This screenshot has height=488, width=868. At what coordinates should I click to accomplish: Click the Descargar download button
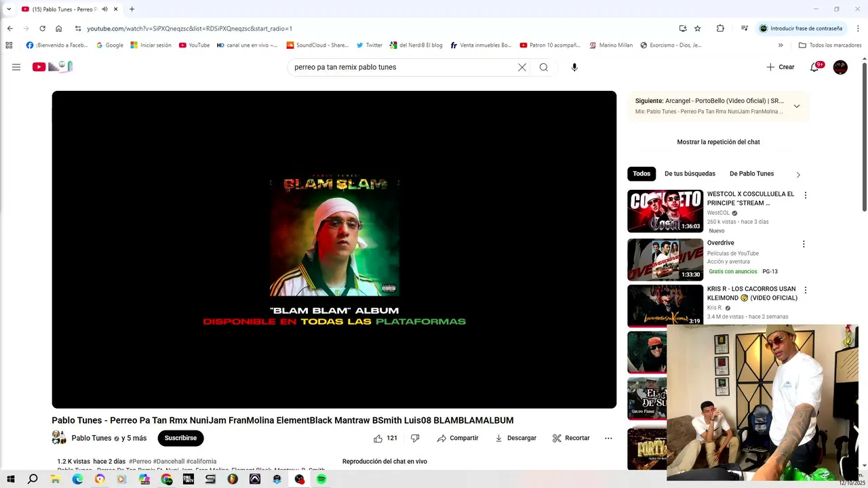(x=515, y=439)
